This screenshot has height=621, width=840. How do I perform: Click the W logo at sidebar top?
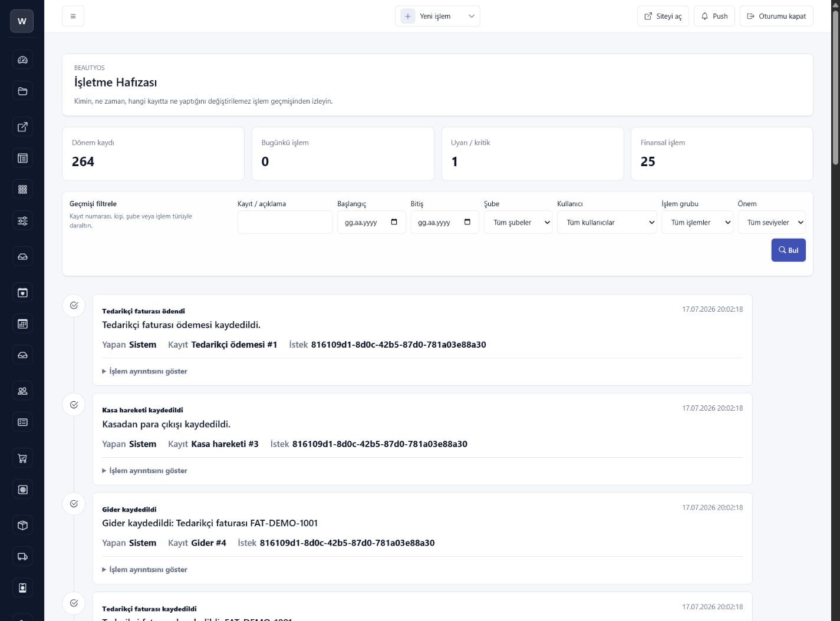point(22,21)
